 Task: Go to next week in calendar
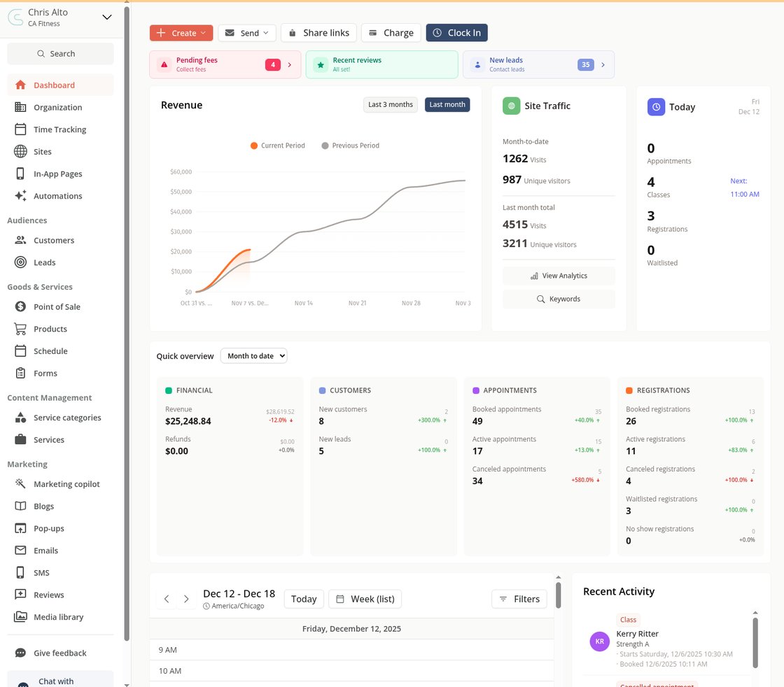click(x=186, y=599)
